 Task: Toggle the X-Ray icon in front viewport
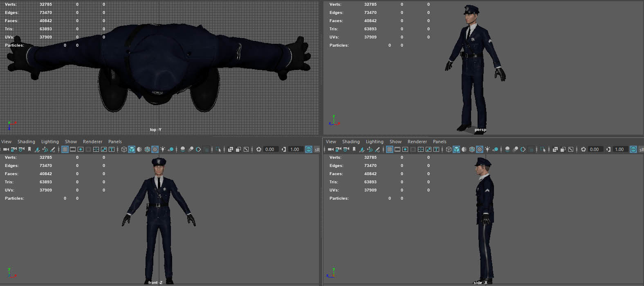(x=230, y=149)
